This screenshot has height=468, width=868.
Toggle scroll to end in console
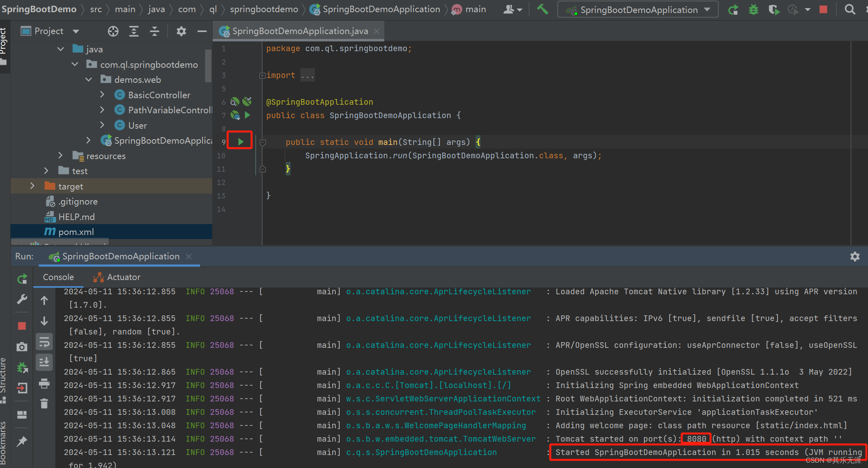44,362
